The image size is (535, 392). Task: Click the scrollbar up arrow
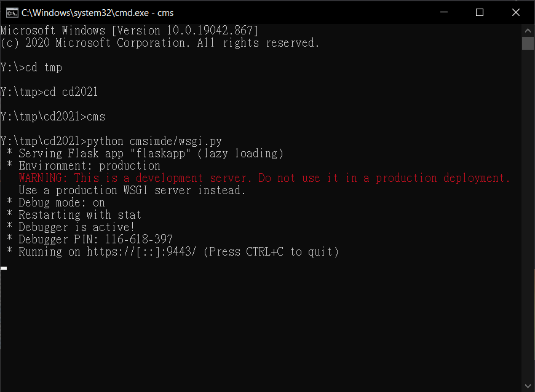tap(528, 31)
